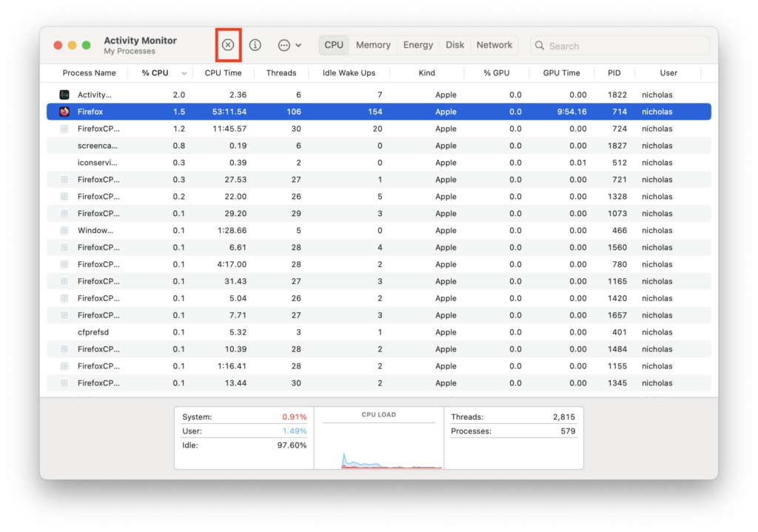Sort processes by the PID column
Screen dimensions: 758x532
tap(614, 73)
